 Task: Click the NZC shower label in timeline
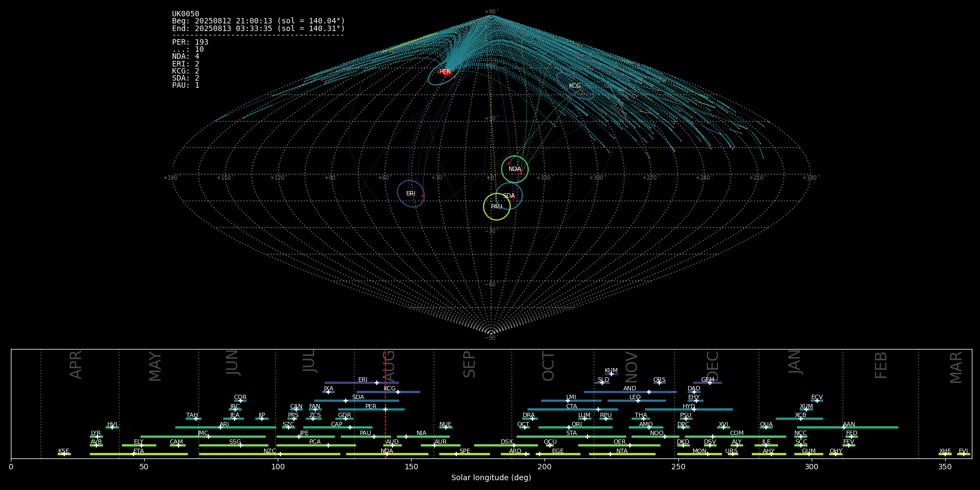(x=269, y=451)
